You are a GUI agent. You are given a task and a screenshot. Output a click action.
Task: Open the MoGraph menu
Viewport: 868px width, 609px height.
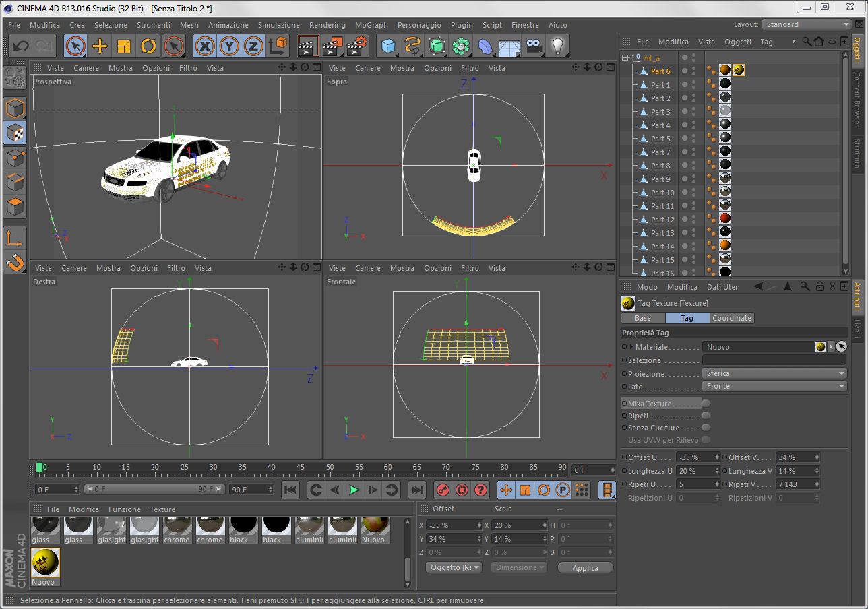371,25
